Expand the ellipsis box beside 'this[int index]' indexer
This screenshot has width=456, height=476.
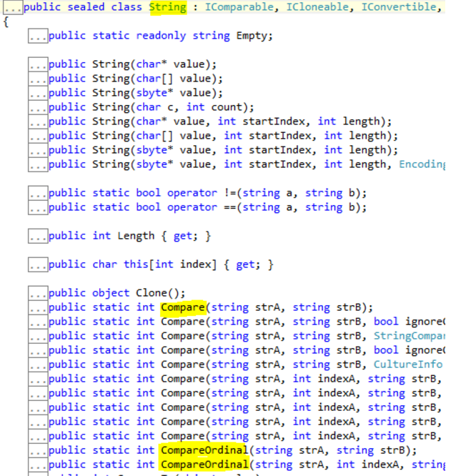point(38,264)
